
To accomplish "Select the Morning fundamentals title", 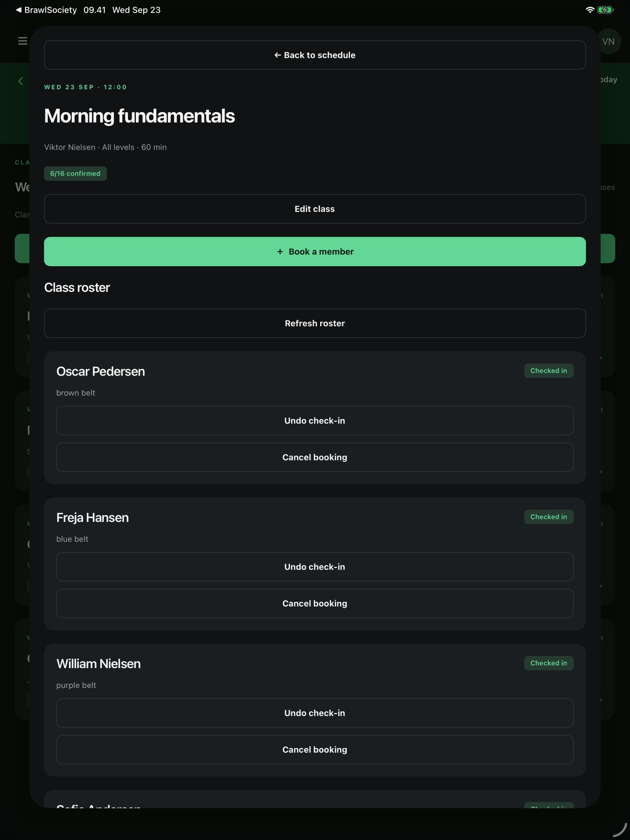I will coord(140,116).
